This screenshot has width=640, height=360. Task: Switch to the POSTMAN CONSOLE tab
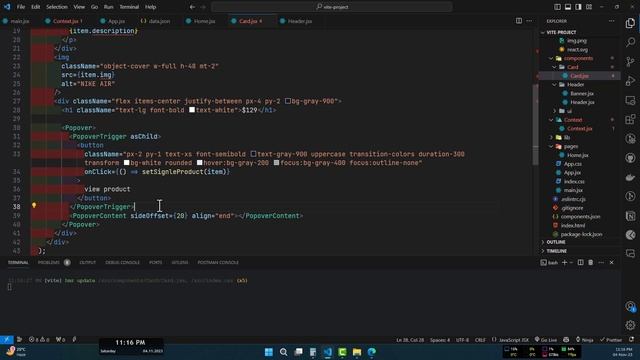[x=218, y=262]
